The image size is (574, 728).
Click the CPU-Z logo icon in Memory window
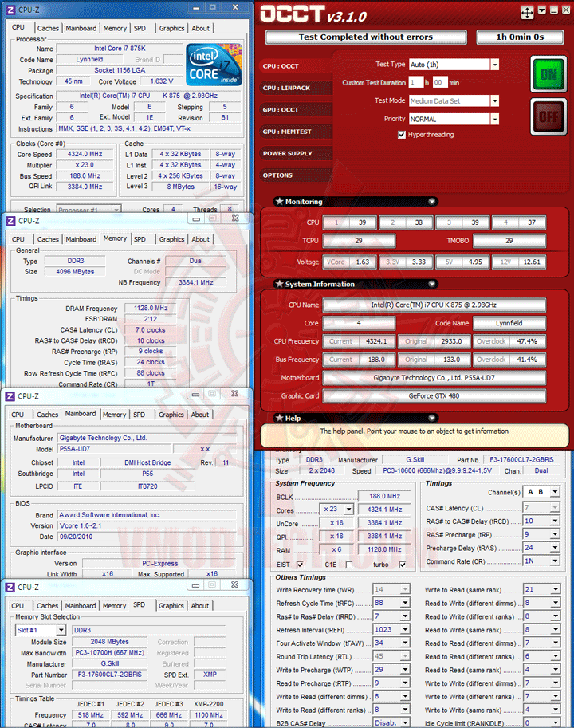(x=10, y=221)
